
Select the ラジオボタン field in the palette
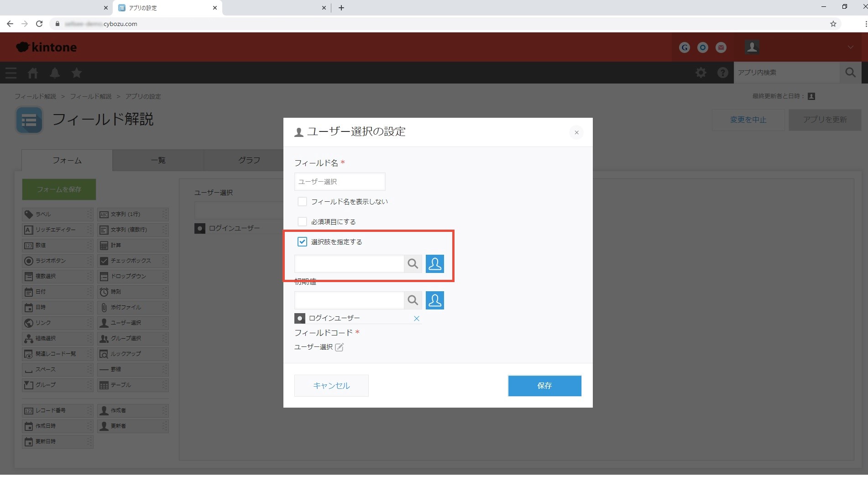point(58,261)
